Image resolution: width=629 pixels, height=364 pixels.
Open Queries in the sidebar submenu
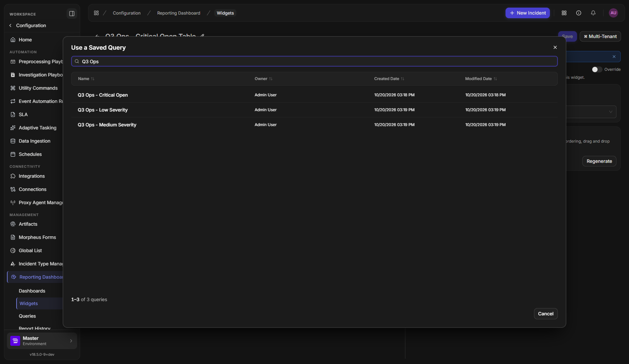27,316
